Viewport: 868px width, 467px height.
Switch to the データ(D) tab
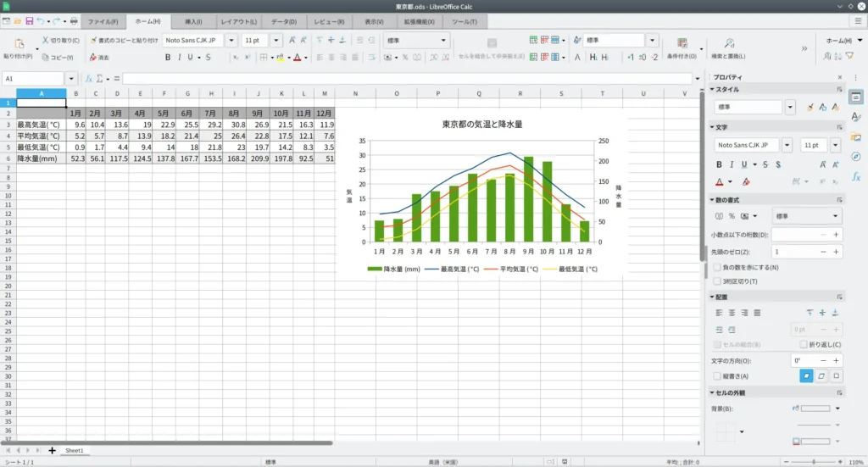(284, 21)
